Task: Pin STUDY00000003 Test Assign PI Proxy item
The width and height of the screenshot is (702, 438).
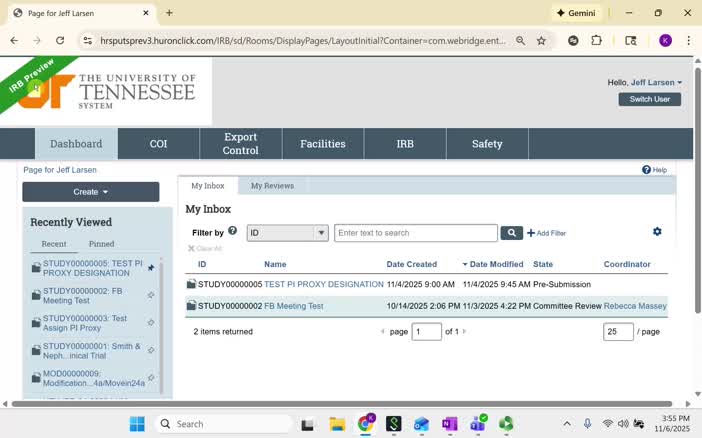Action: [151, 322]
